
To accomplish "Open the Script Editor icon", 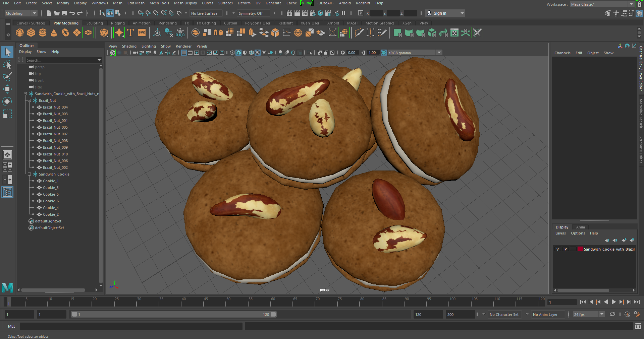I will tap(638, 326).
